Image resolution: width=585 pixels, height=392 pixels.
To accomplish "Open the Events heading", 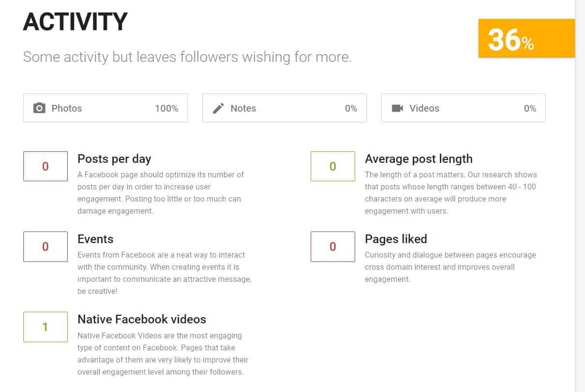I will point(95,239).
